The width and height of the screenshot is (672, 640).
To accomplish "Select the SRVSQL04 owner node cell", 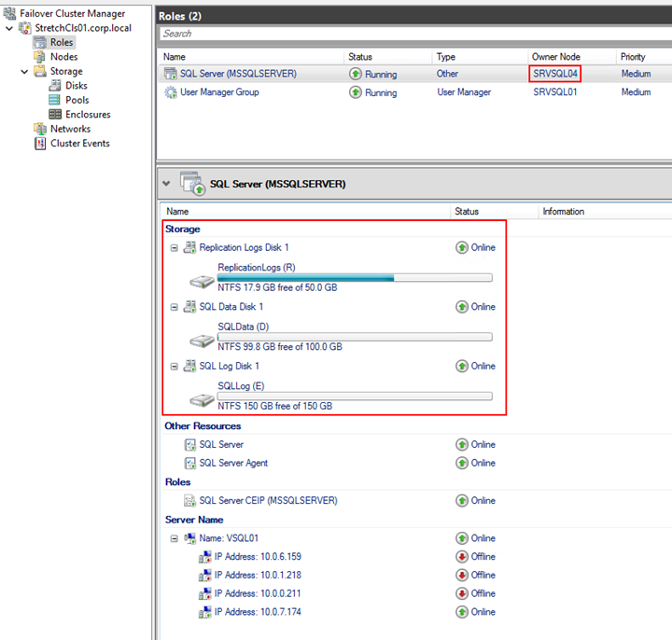I will (555, 74).
